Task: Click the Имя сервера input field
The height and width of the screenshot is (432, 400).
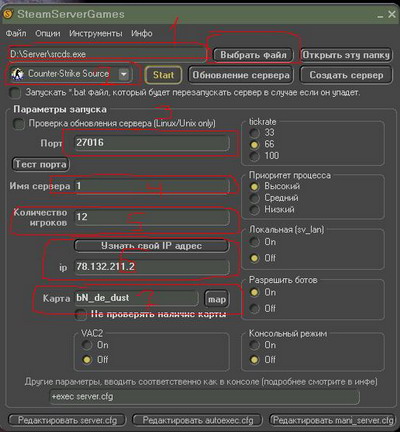Action: [x=152, y=186]
